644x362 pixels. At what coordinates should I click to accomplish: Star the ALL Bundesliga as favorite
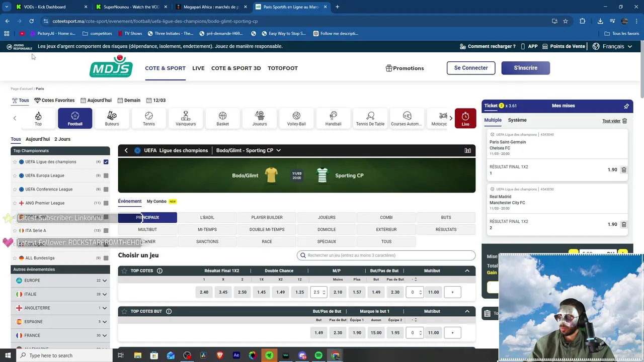pyautogui.click(x=15, y=258)
